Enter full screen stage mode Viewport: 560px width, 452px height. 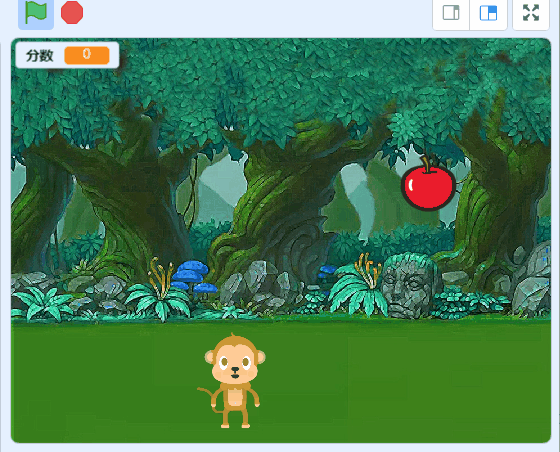(531, 13)
